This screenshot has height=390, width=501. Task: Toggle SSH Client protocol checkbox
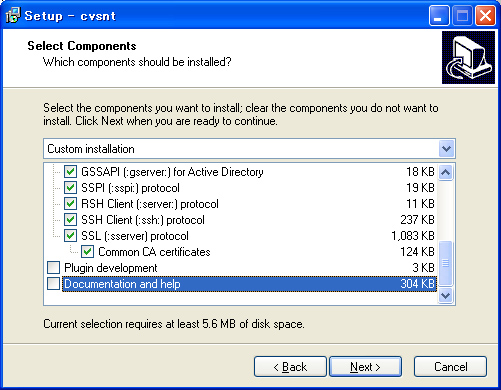[70, 220]
